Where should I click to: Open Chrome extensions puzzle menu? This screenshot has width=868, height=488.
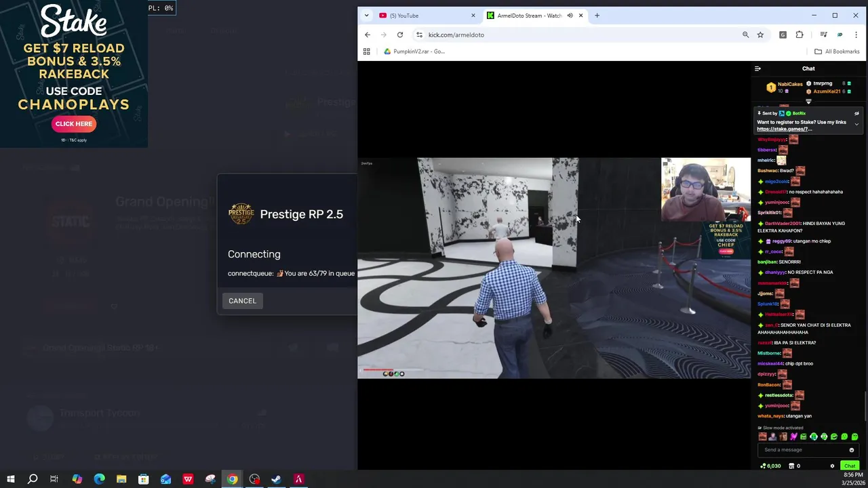(800, 35)
